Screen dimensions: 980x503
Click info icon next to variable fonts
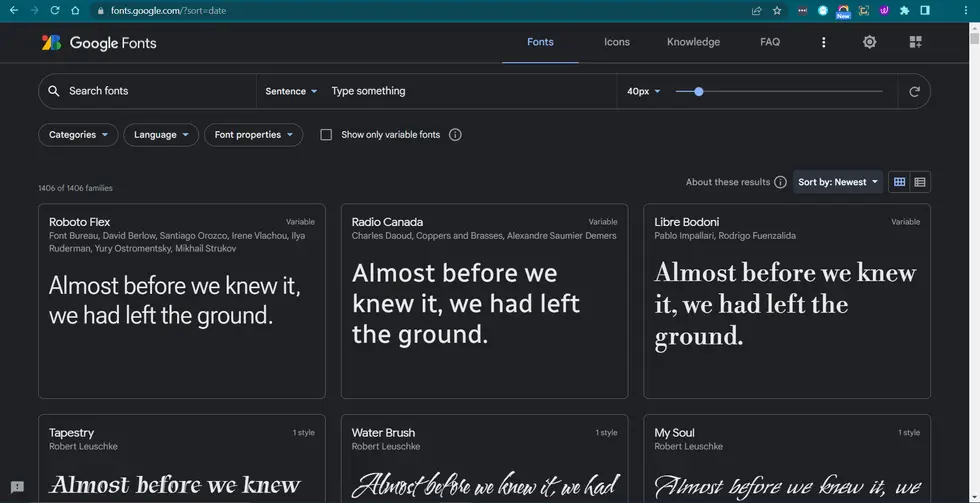455,134
